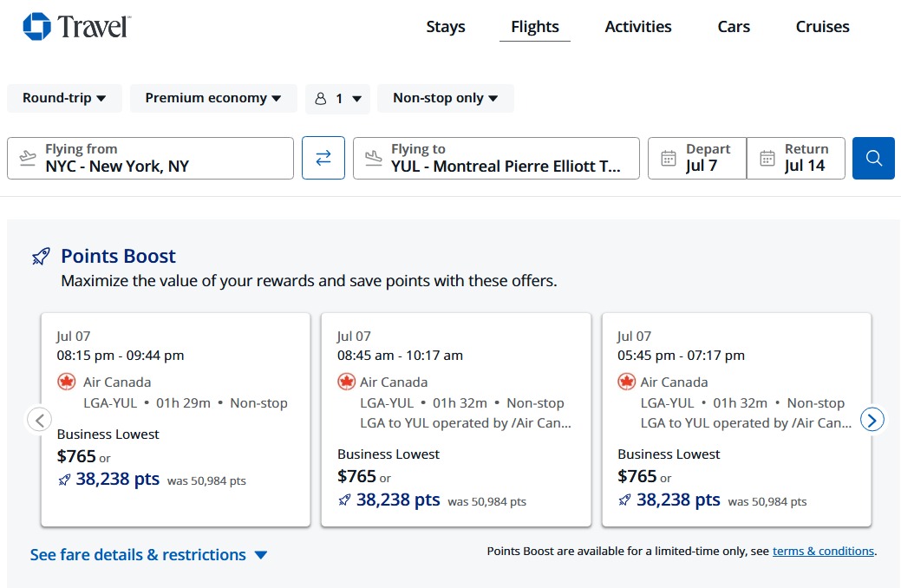Click rocket icon on 05:45 pm flight points

(625, 500)
